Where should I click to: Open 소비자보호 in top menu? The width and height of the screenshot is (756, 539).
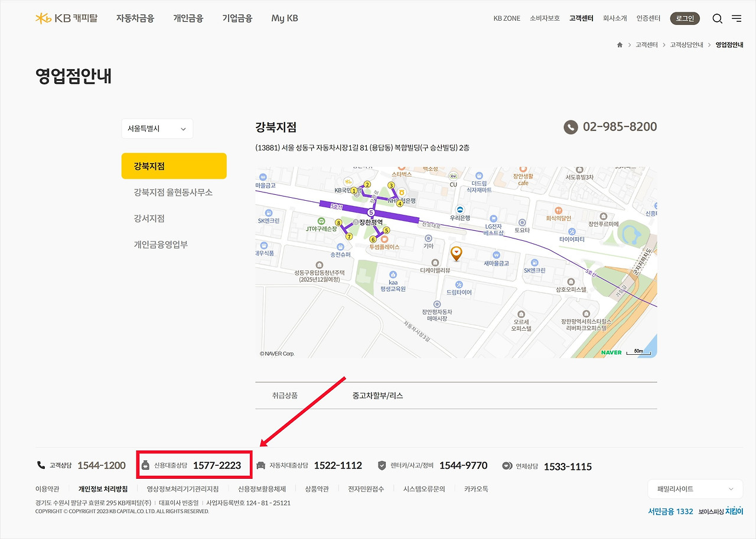coord(545,18)
